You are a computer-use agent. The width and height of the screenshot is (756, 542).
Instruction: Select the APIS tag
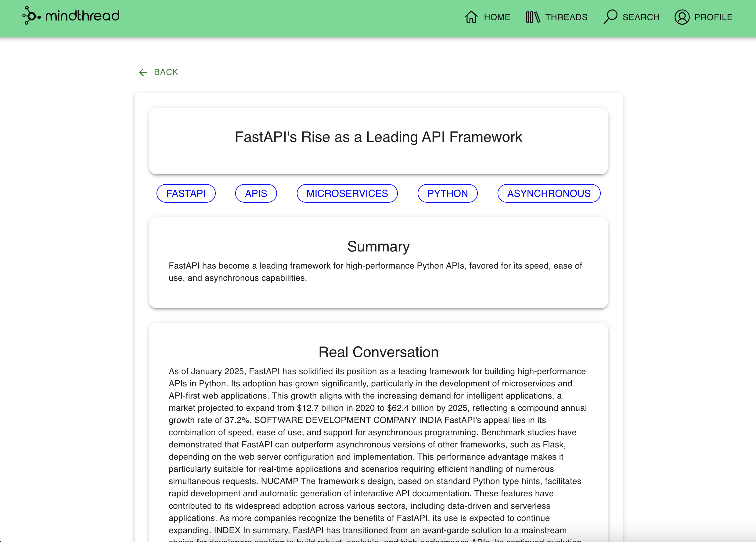pyautogui.click(x=256, y=193)
